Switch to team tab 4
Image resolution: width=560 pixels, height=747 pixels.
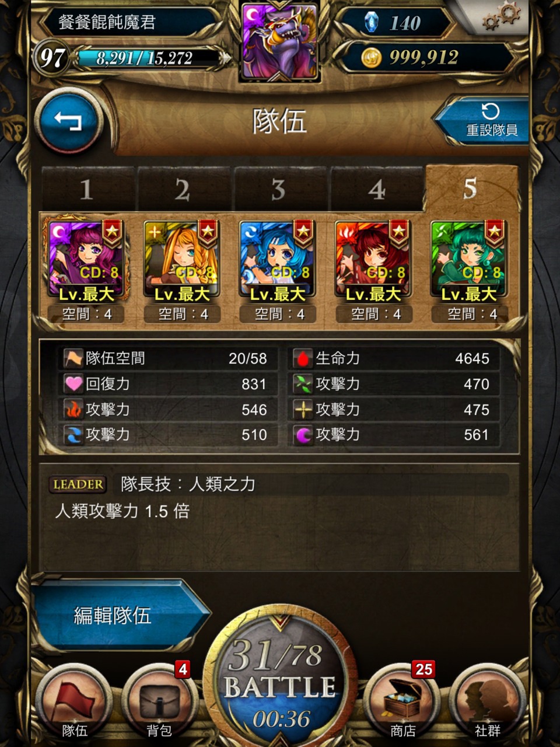coord(376,189)
